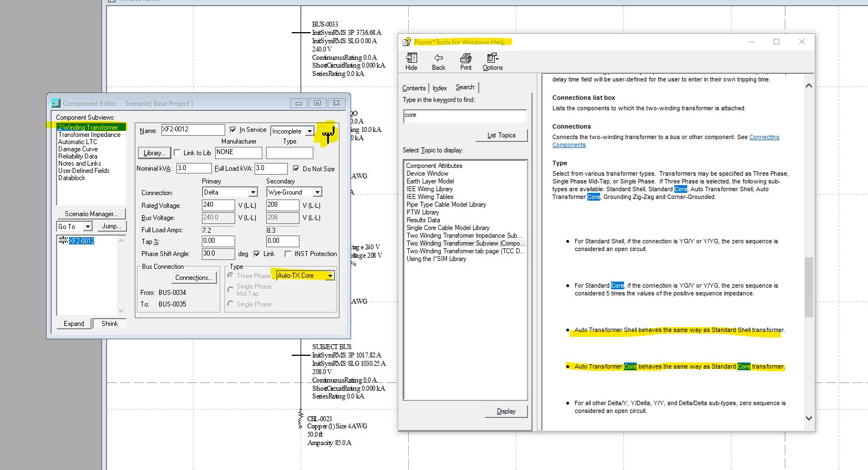
Task: Click the Back arrow icon in help
Action: (x=438, y=62)
